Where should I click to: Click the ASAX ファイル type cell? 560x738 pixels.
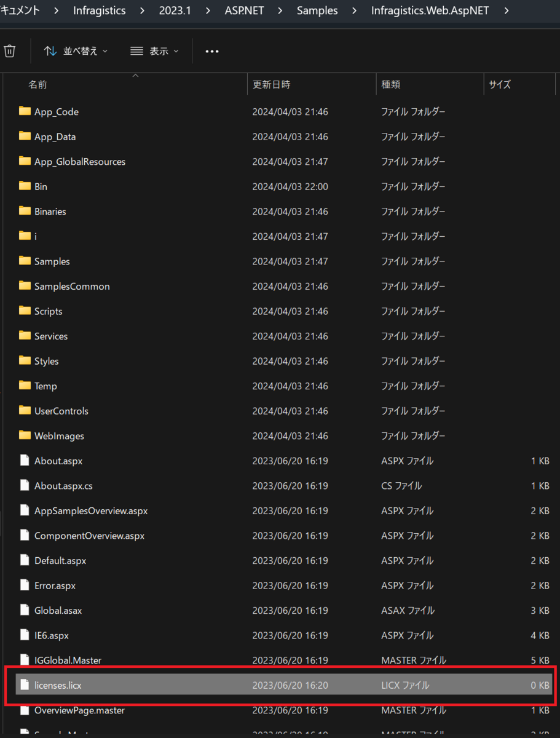[x=408, y=610]
